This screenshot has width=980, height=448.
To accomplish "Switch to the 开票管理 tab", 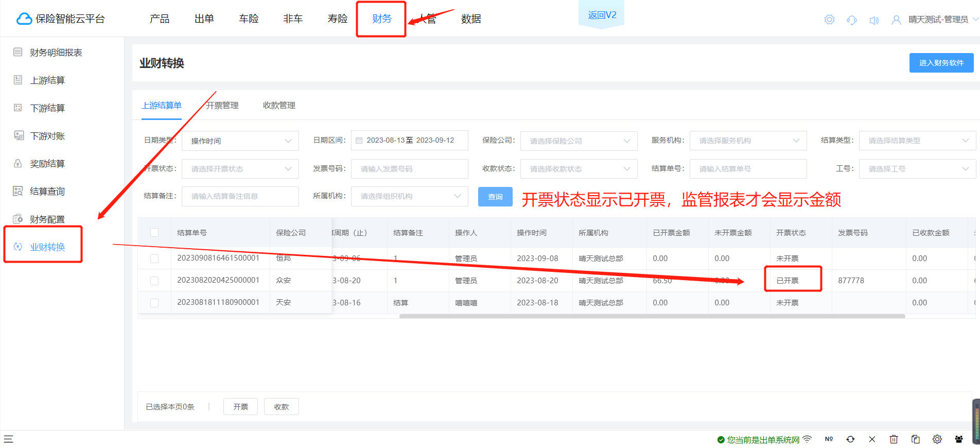I will point(222,106).
